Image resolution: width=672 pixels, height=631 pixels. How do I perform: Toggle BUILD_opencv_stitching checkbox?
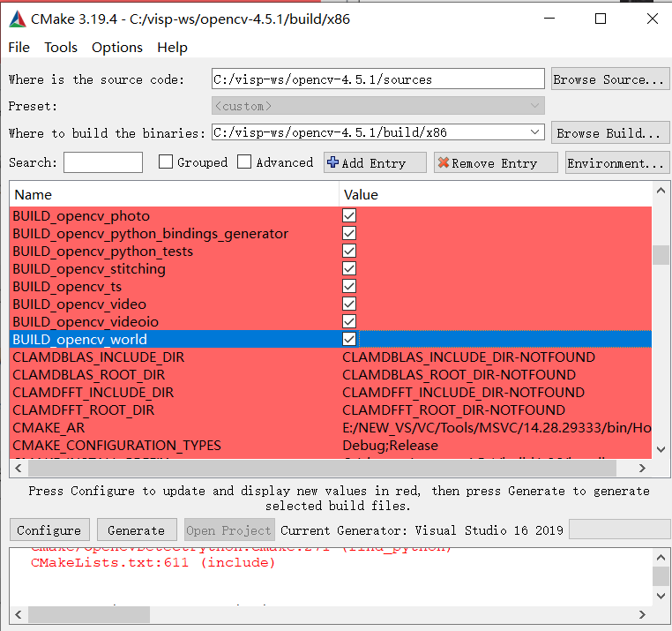tap(349, 268)
